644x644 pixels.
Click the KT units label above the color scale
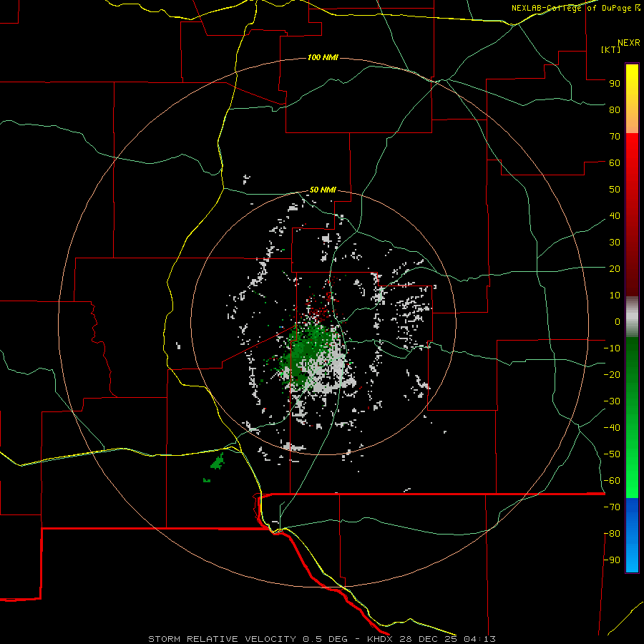point(611,49)
